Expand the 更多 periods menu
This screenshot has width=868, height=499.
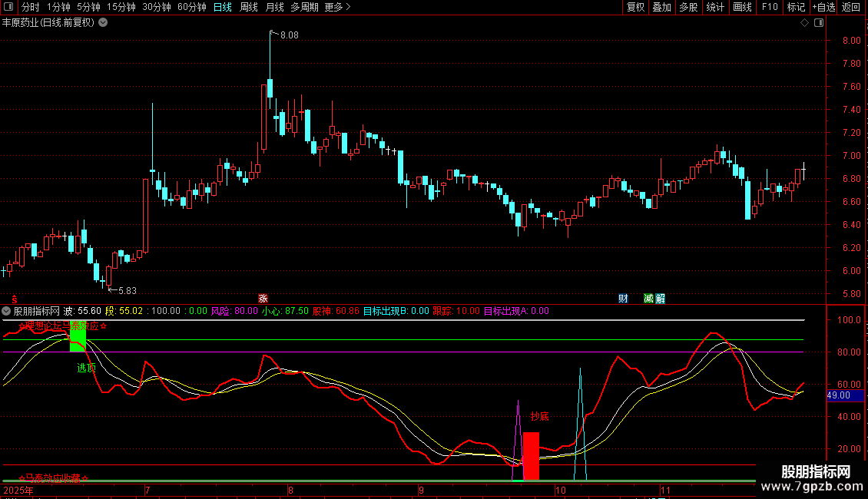point(337,8)
